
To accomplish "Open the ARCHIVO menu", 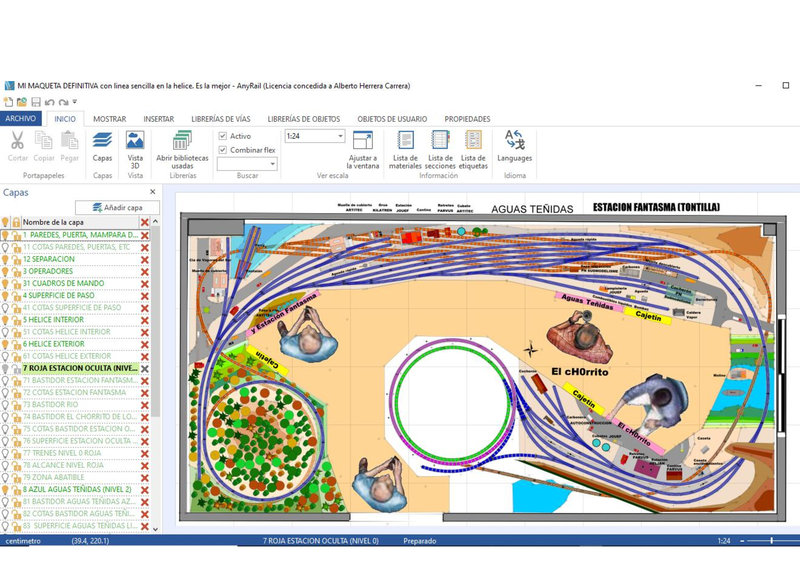I will coord(21,118).
